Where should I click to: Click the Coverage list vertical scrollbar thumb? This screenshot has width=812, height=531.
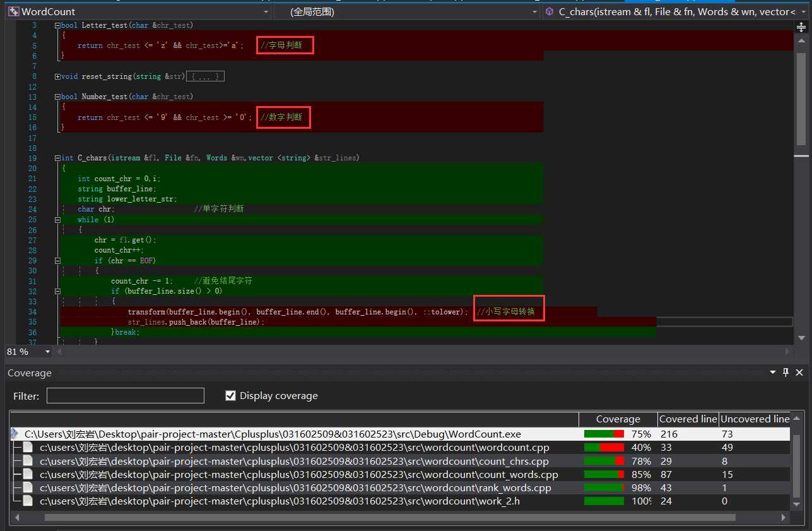(x=797, y=465)
